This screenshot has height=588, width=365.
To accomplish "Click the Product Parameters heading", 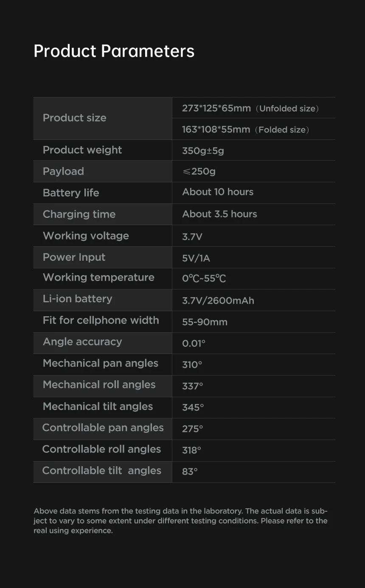I will pyautogui.click(x=114, y=51).
